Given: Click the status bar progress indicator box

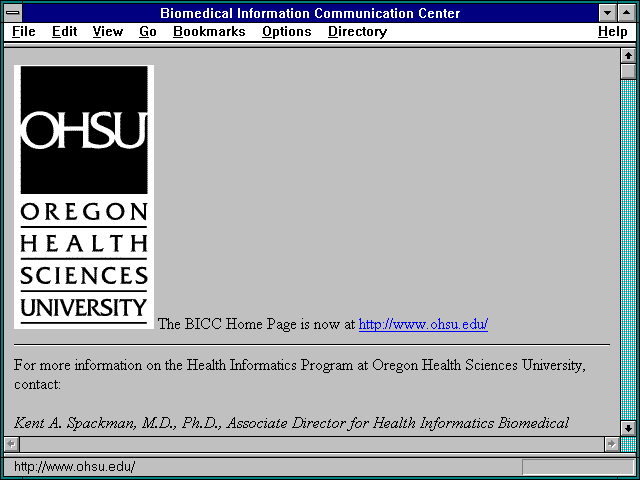Looking at the screenshot, I should (578, 467).
